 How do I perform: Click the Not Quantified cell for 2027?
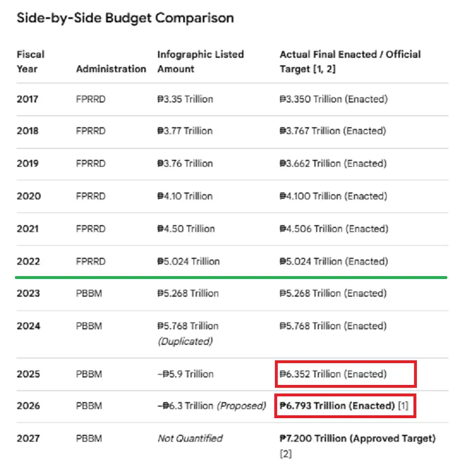(190, 438)
